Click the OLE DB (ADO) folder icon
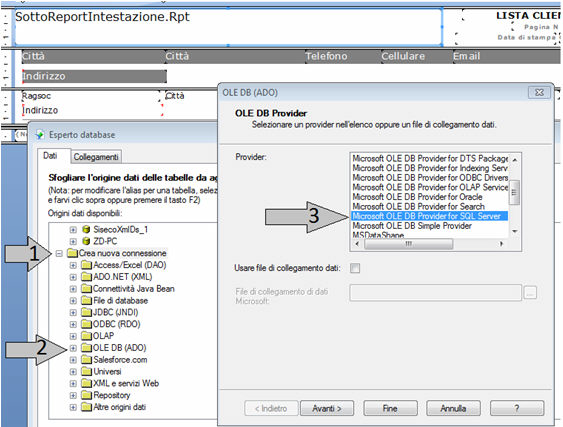The width and height of the screenshot is (563, 427). point(87,348)
